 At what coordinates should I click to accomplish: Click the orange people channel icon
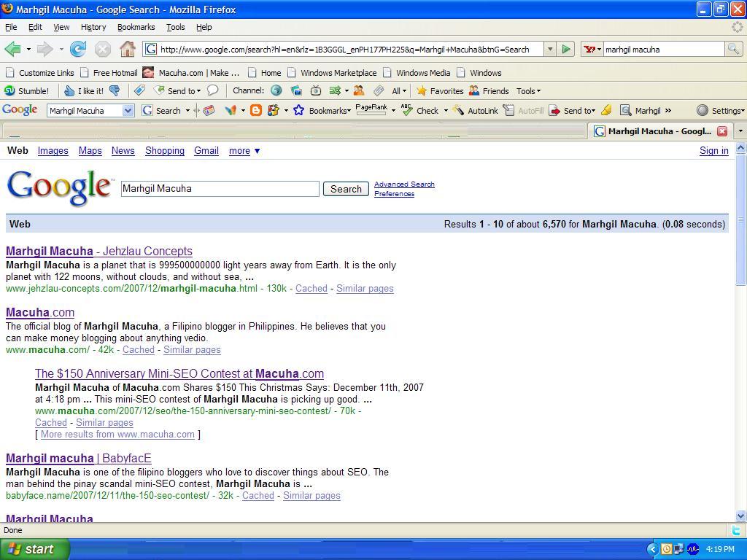[359, 90]
